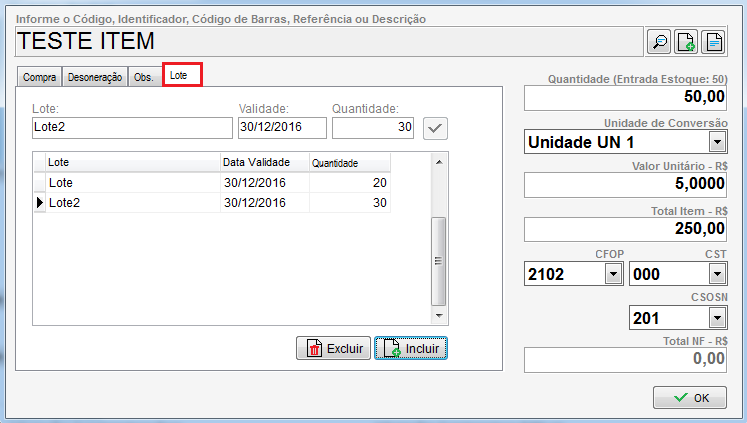
Task: Select the Obs. tab
Action: coord(144,77)
